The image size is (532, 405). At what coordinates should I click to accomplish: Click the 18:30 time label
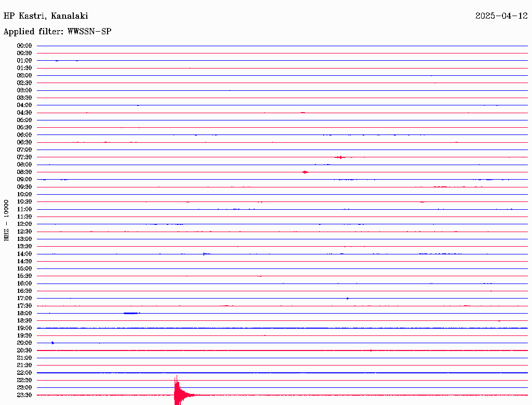[x=24, y=321]
